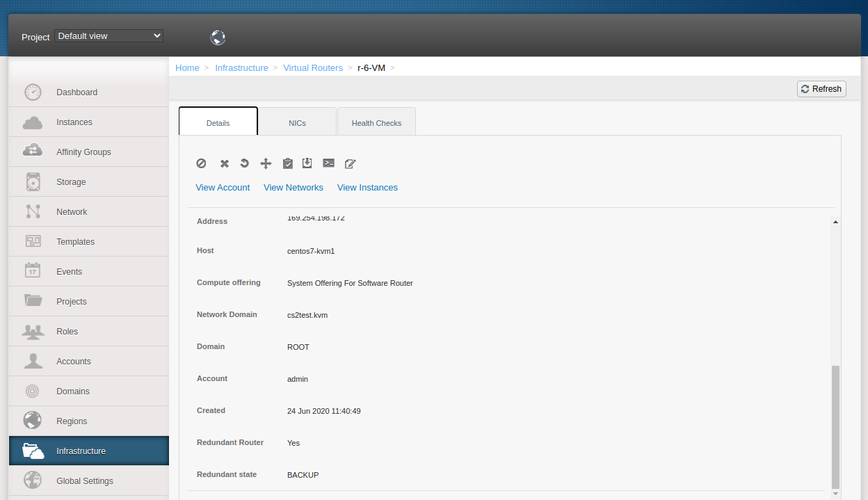Click the Domain value ROOT
Image resolution: width=868 pixels, height=500 pixels.
coord(298,347)
